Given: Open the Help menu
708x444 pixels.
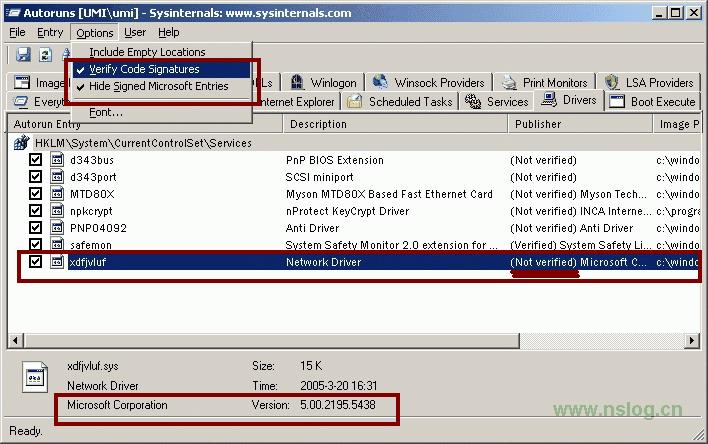Looking at the screenshot, I should pos(168,33).
